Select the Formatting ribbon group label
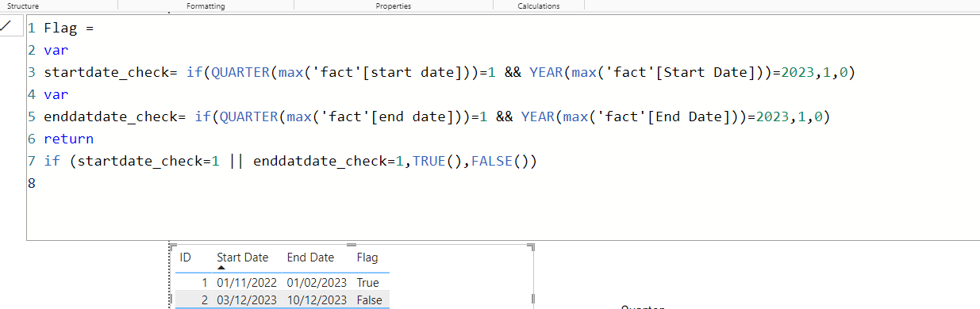The height and width of the screenshot is (309, 980). [x=206, y=6]
